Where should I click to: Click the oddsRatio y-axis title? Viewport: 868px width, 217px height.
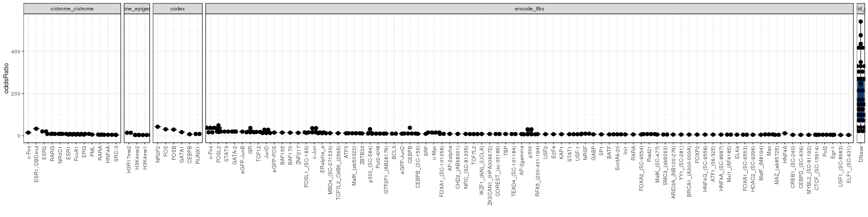tap(7, 78)
